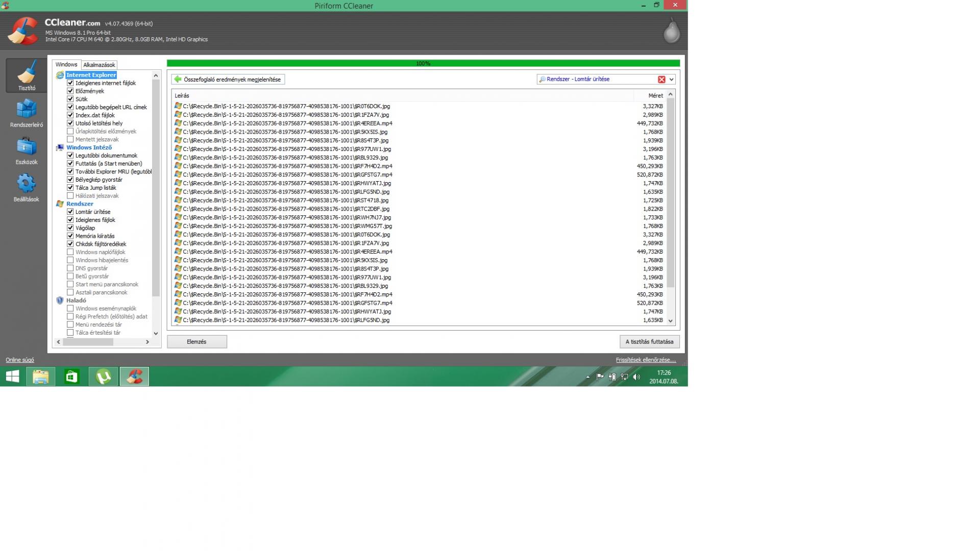Click the options tree horizontal scrollbar thumb
This screenshot has height=551, width=980.
coord(88,342)
